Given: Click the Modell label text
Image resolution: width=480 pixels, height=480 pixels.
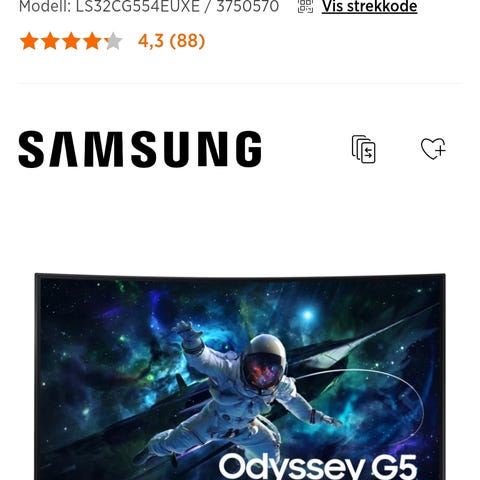Looking at the screenshot, I should [x=44, y=6].
